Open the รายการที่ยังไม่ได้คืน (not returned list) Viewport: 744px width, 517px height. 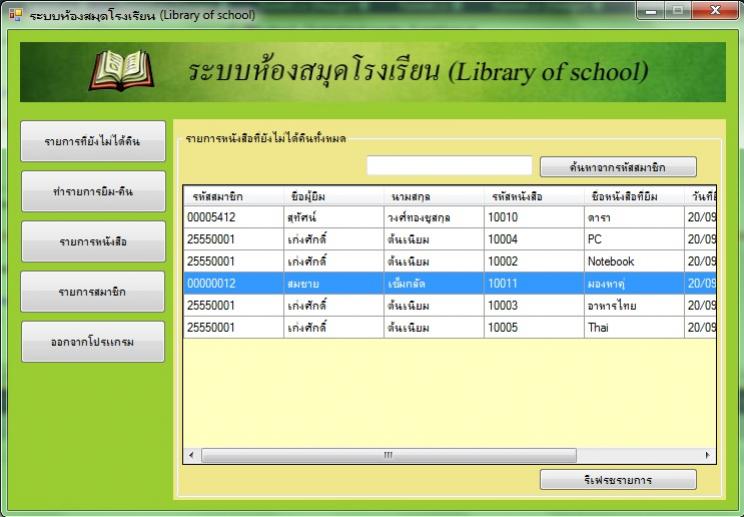(x=93, y=141)
